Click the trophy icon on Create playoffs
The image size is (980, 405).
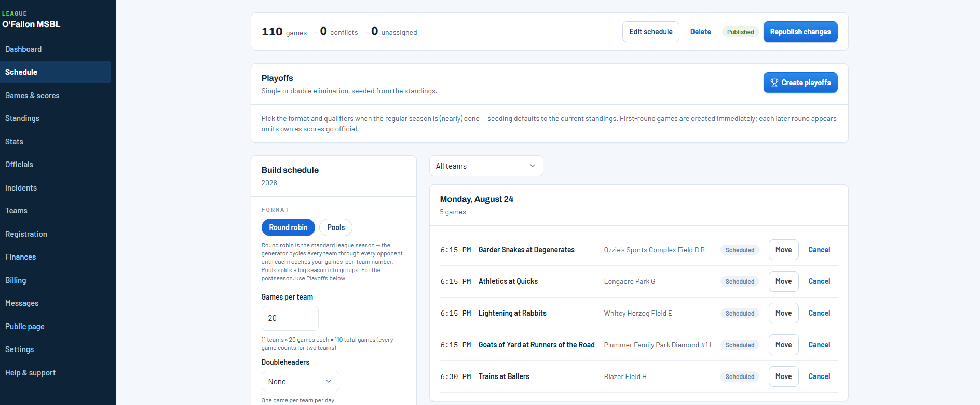coord(774,83)
